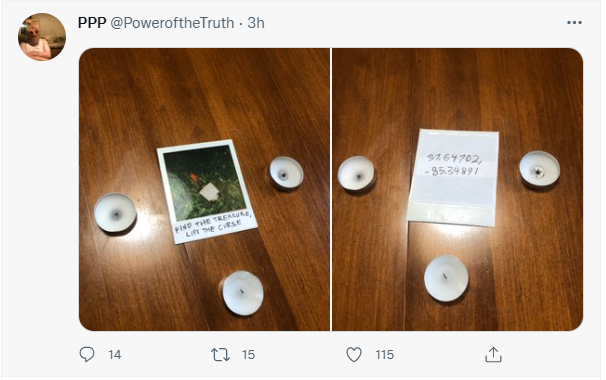
Task: Open the tweet's three-dot More menu
Action: pos(574,23)
